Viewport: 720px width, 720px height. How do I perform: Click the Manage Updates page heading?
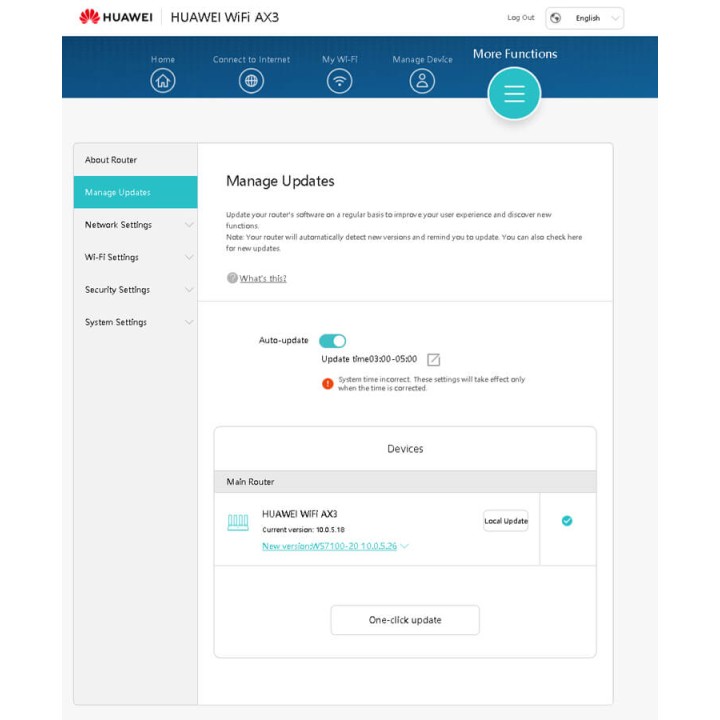pos(280,181)
